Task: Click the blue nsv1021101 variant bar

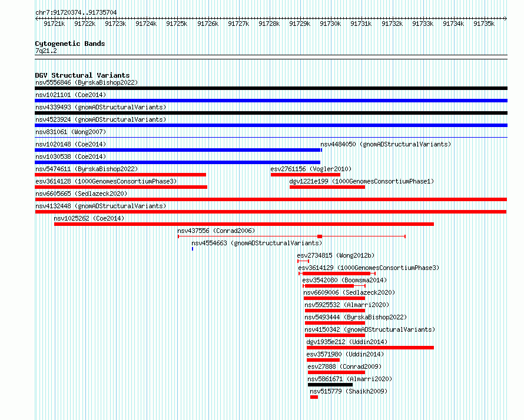Action: pyautogui.click(x=271, y=101)
